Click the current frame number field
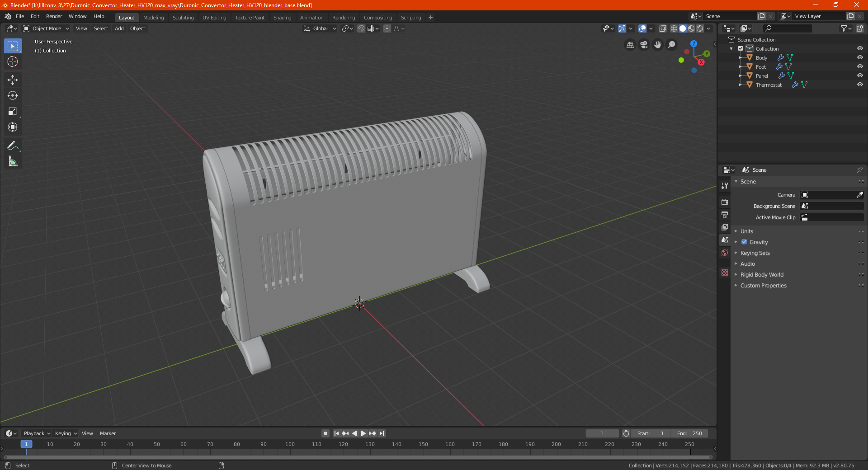This screenshot has width=868, height=470. pyautogui.click(x=602, y=433)
